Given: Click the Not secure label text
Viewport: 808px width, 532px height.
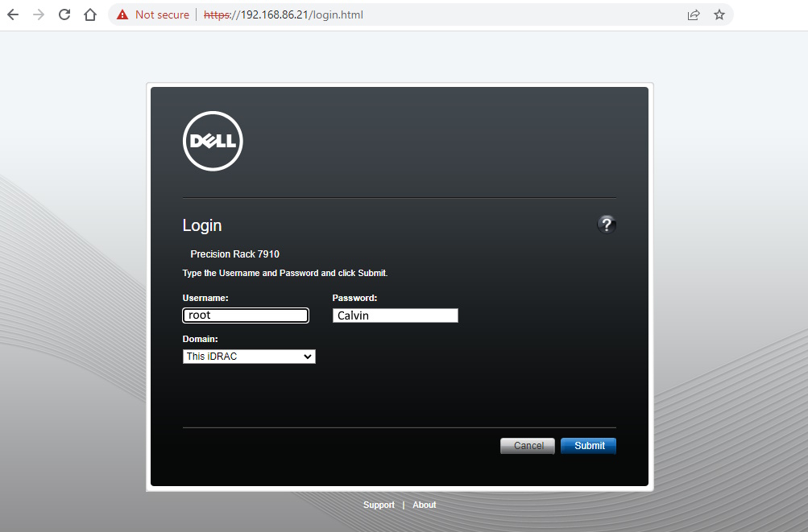Looking at the screenshot, I should tap(162, 15).
